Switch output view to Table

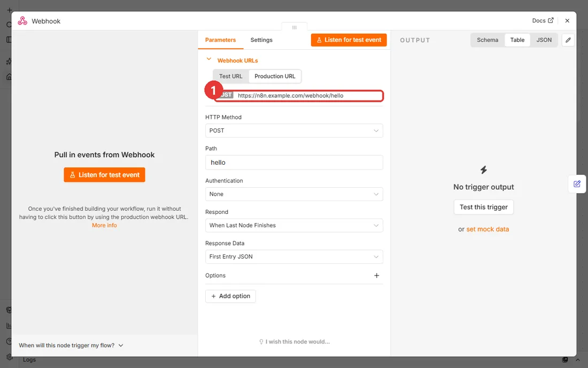(517, 40)
